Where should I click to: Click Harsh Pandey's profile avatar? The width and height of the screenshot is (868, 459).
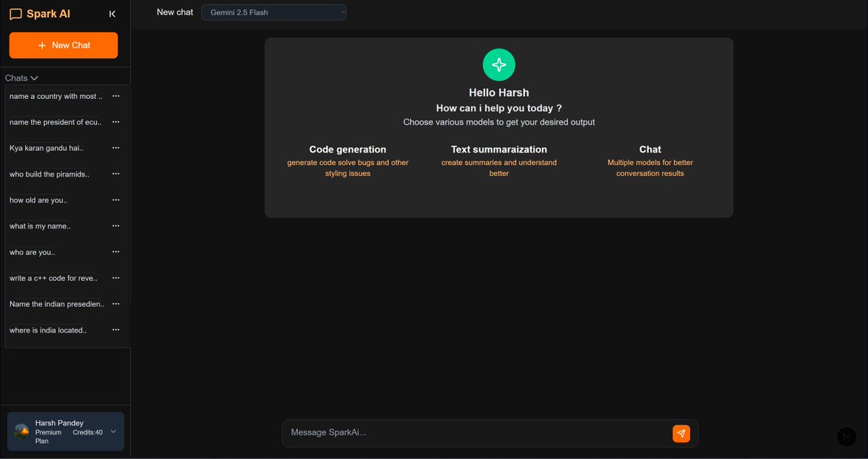[22, 432]
